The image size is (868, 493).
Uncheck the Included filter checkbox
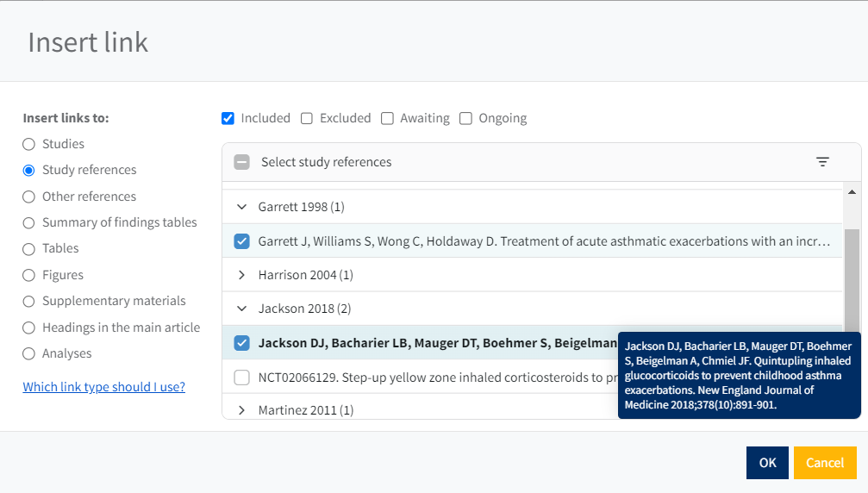coord(228,118)
